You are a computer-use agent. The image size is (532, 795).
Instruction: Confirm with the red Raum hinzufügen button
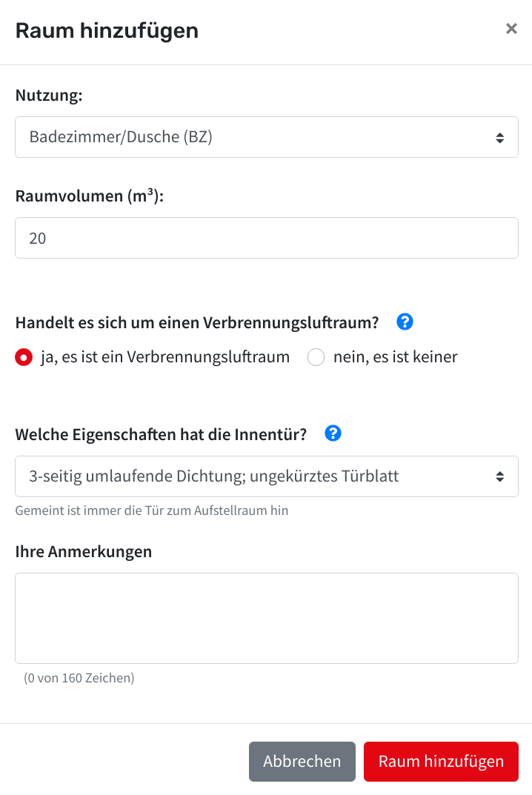pyautogui.click(x=441, y=762)
